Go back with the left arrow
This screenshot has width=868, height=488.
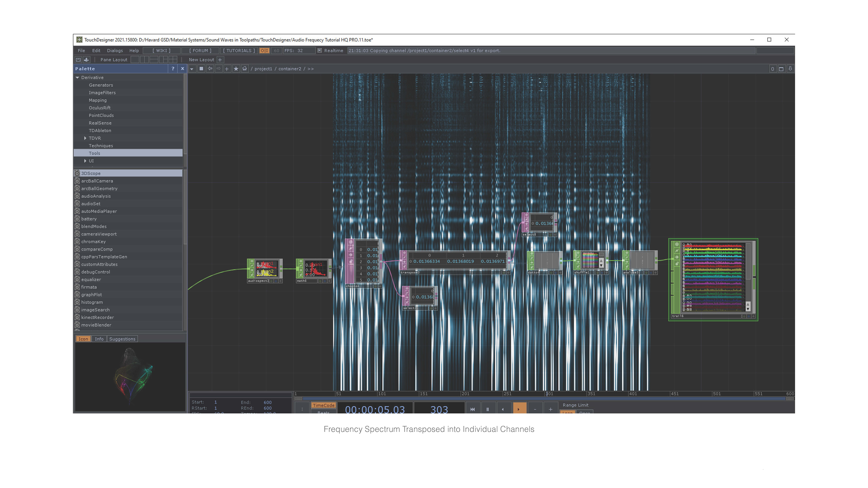click(x=210, y=69)
